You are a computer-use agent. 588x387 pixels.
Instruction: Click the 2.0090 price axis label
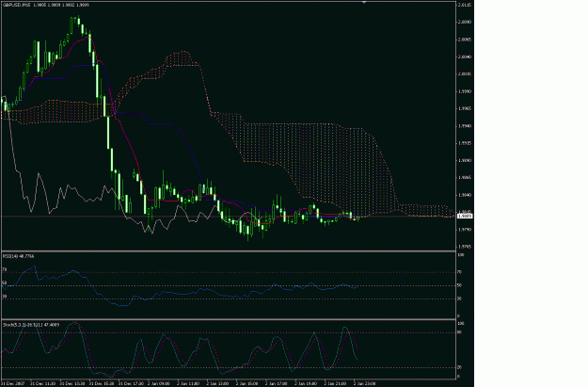pyautogui.click(x=464, y=22)
